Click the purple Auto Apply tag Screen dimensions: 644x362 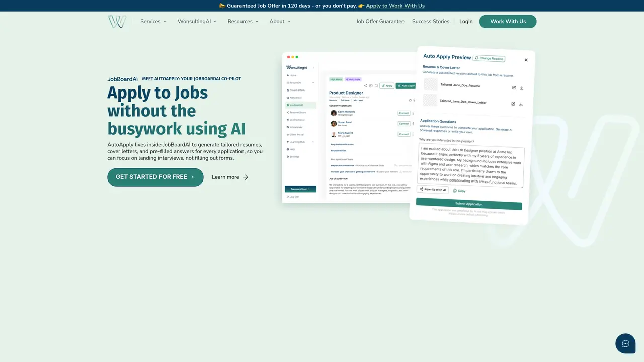click(353, 79)
